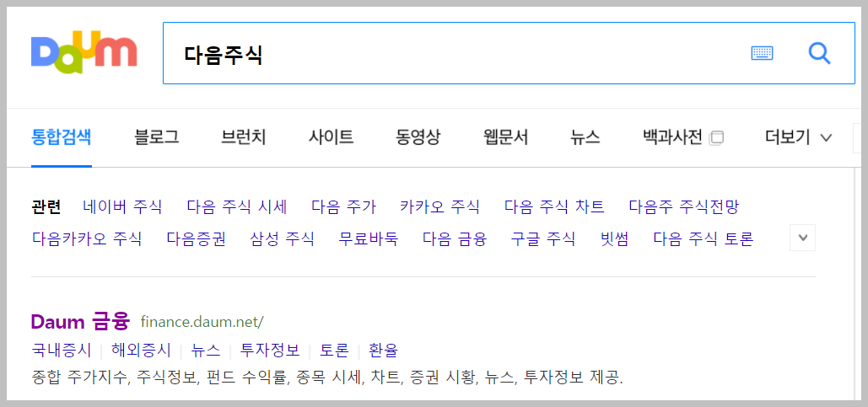Focus the search box containing 다음주식
The height and width of the screenshot is (407, 868).
508,53
